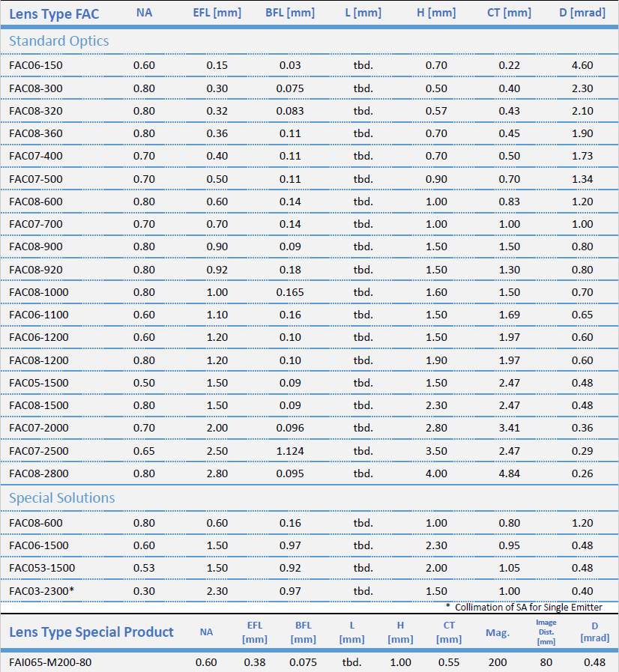Select the FAC07-2500 lens entry
619x672 pixels.
pos(38,451)
